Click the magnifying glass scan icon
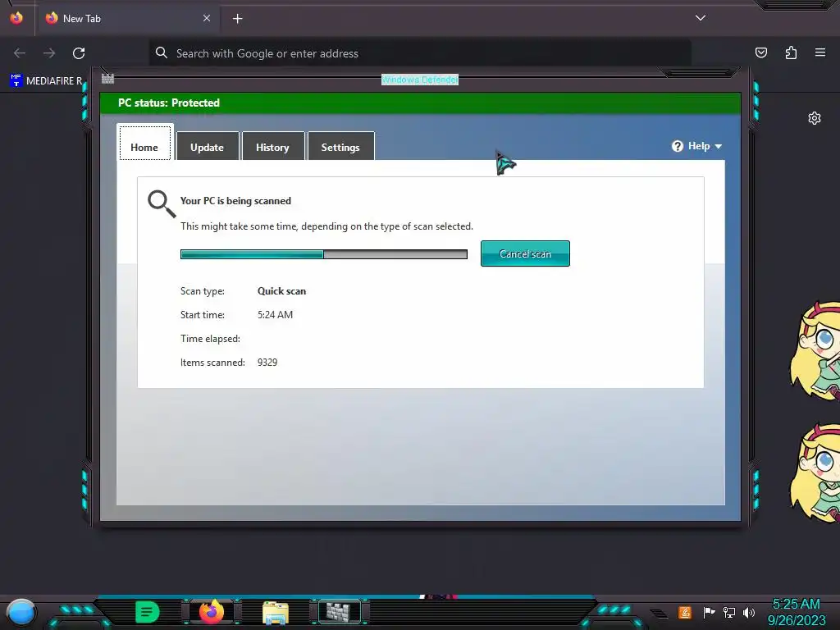The width and height of the screenshot is (840, 630). click(162, 204)
